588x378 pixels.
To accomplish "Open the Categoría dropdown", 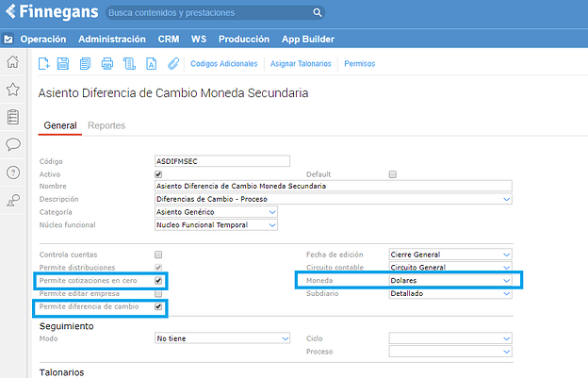I will click(x=216, y=212).
